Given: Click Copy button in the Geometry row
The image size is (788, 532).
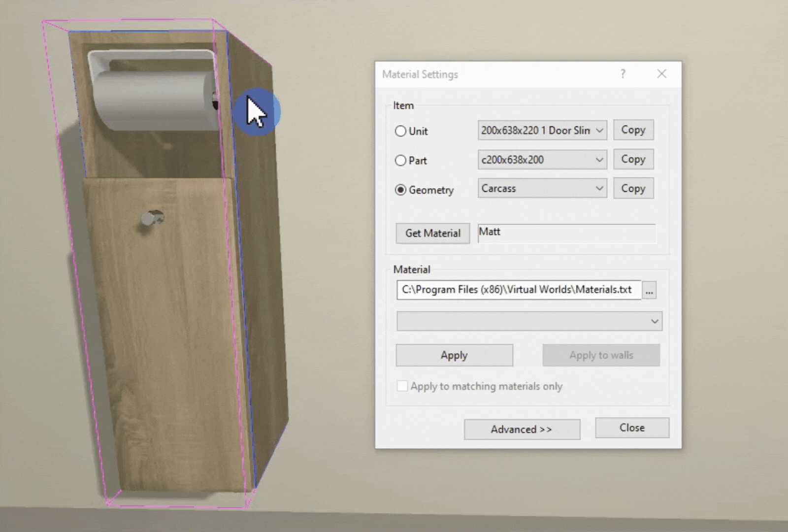Looking at the screenshot, I should 633,188.
